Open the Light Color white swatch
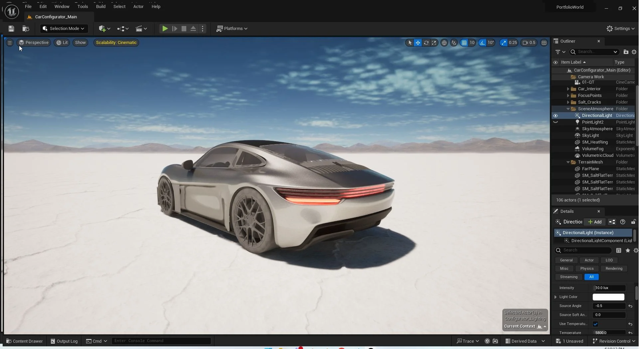The height and width of the screenshot is (349, 644). pyautogui.click(x=608, y=297)
